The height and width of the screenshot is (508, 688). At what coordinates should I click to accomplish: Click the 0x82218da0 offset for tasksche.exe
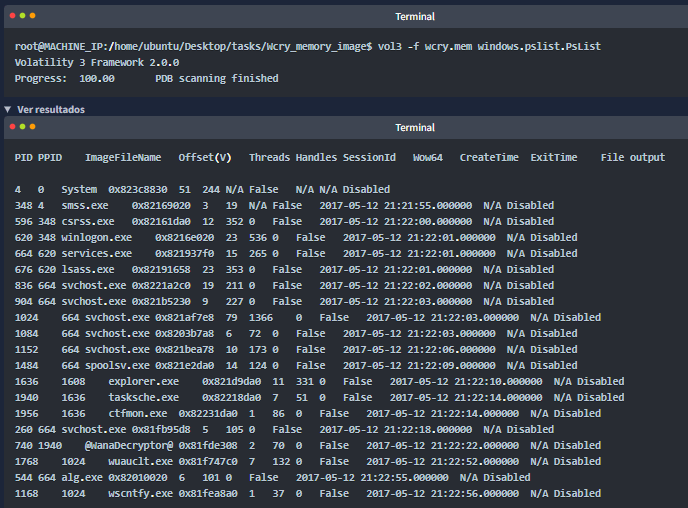coord(231,398)
